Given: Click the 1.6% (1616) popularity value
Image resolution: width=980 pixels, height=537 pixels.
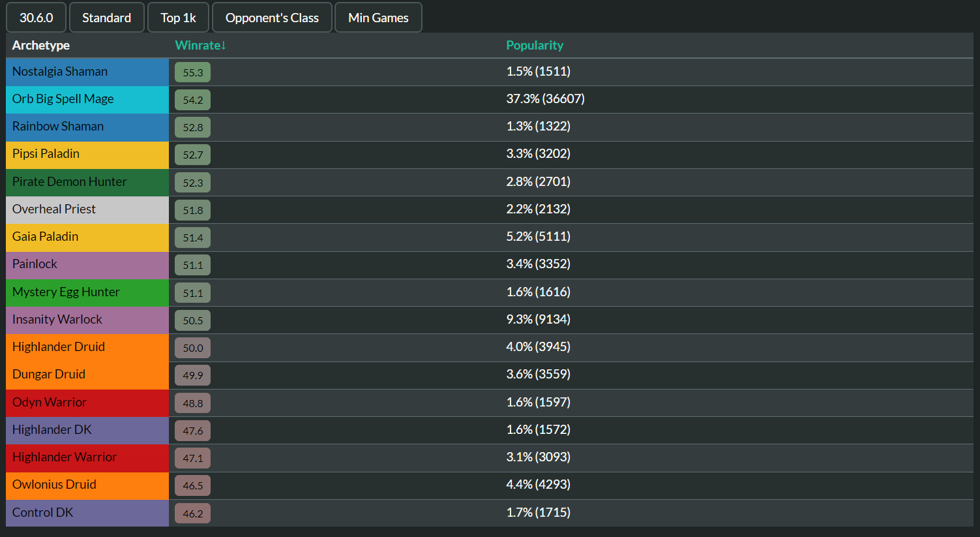Looking at the screenshot, I should (x=539, y=292).
